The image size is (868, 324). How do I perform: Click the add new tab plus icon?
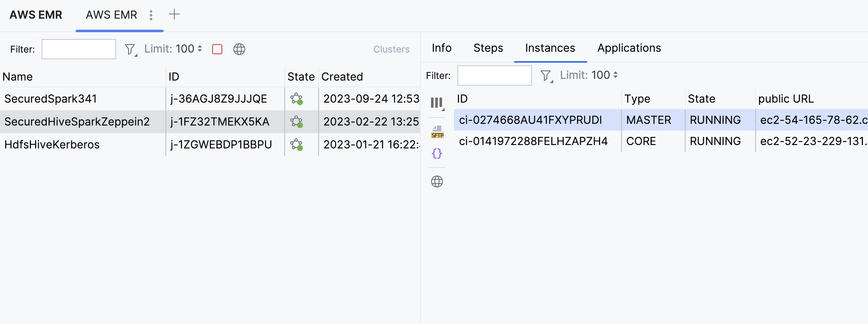(x=174, y=14)
